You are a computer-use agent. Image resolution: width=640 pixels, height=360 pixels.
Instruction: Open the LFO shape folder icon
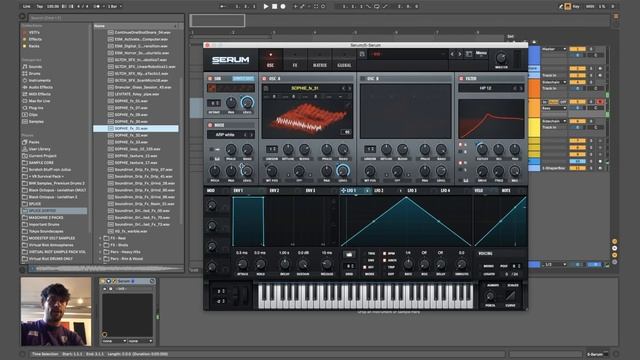click(x=349, y=254)
